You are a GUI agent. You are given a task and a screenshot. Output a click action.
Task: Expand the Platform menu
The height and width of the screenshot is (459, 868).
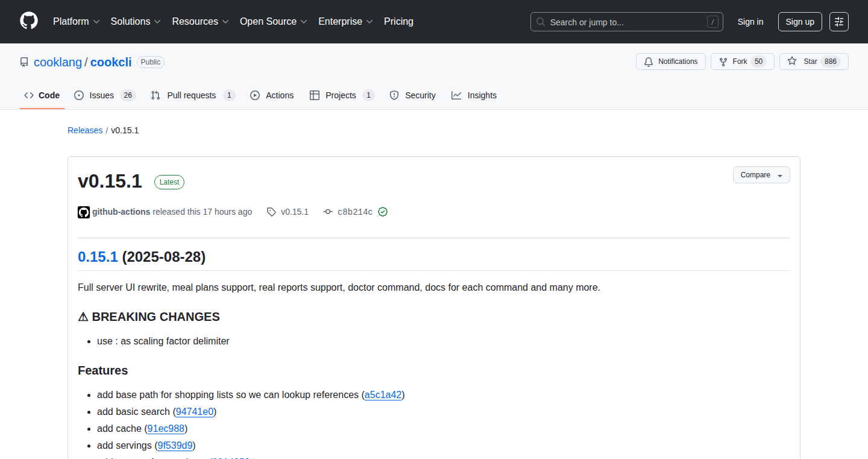[x=76, y=21]
